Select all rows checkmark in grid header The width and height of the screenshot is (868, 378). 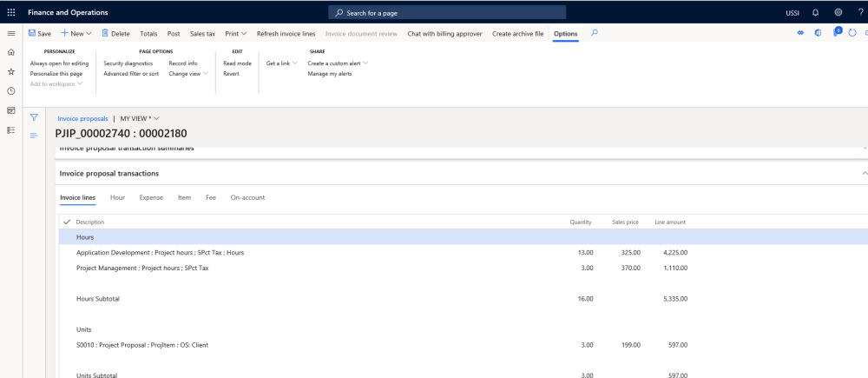[x=67, y=222]
